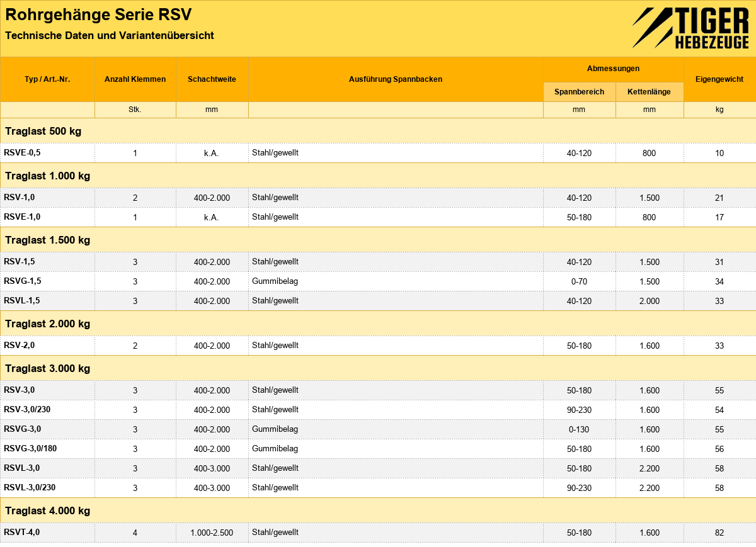
Task: Click the Eigengewicht column header
Action: coord(719,79)
